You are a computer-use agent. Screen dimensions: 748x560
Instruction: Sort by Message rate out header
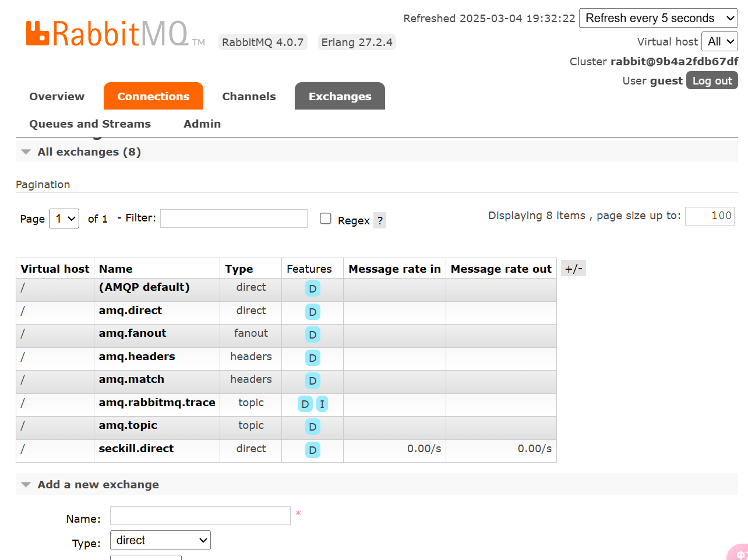[x=501, y=269]
